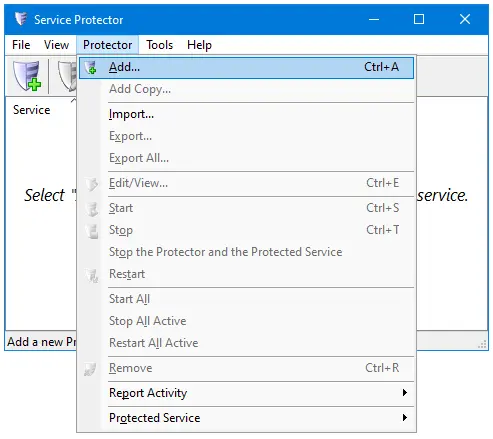
Task: Click the window resize grip in status bar
Action: [482, 344]
